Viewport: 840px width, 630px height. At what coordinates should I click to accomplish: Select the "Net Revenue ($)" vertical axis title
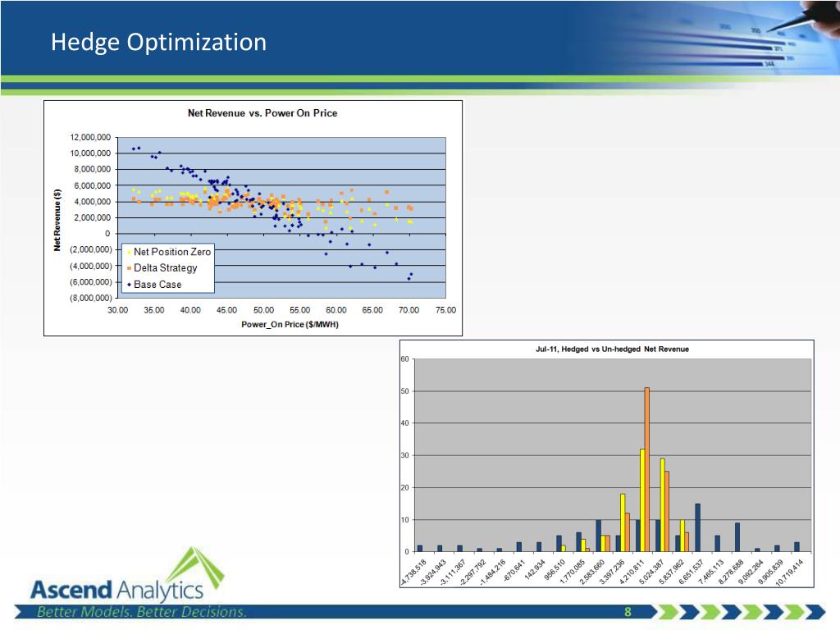pos(57,220)
